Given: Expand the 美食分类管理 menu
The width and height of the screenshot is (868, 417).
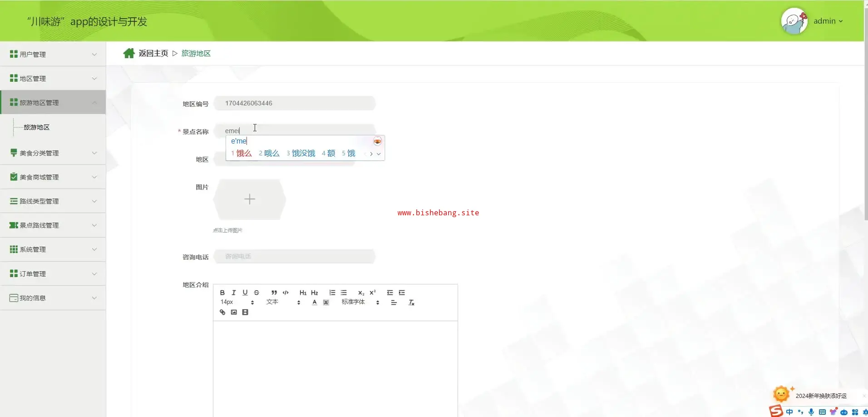Looking at the screenshot, I should click(53, 153).
